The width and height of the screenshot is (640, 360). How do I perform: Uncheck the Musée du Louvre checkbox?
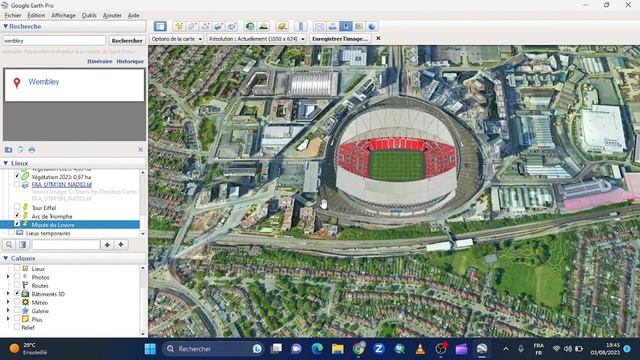click(x=17, y=224)
